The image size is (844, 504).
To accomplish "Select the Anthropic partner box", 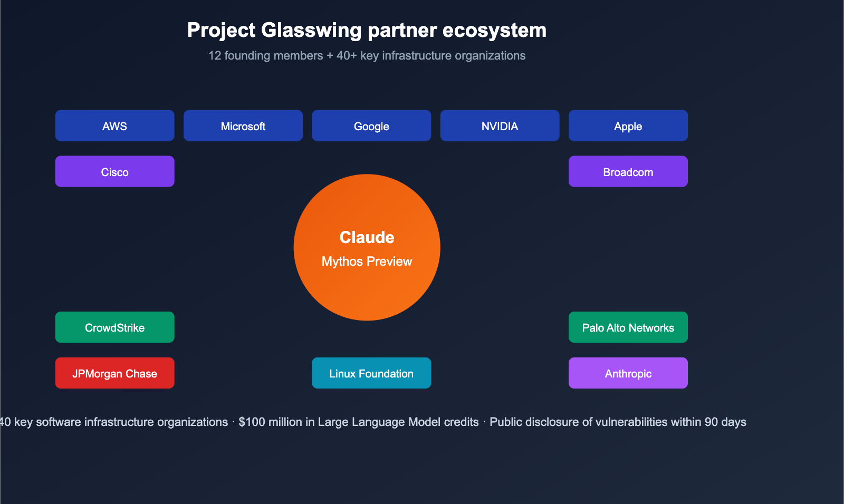I will [628, 373].
